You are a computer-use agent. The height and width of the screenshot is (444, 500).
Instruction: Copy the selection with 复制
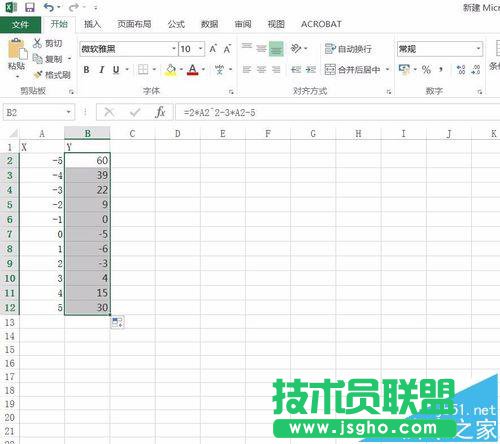48,59
